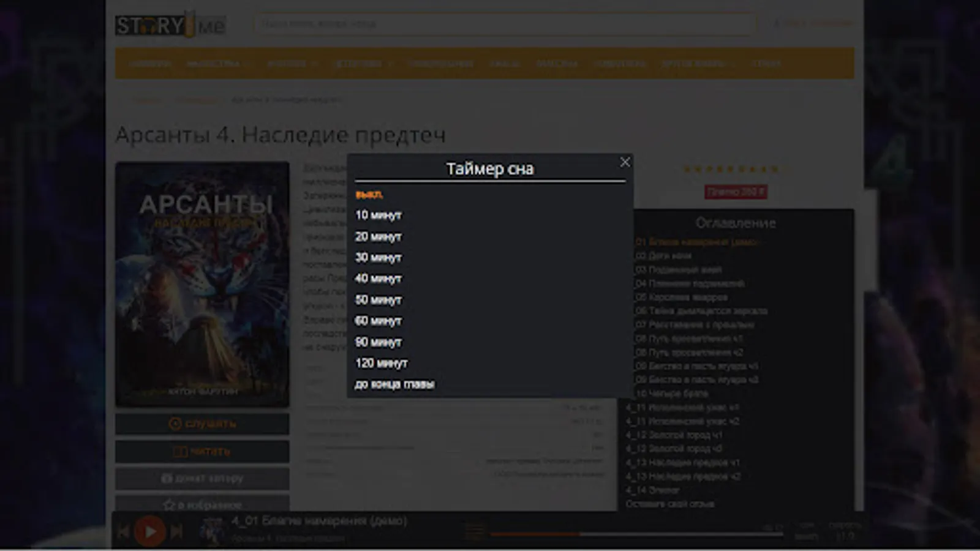Screen dimensions: 980x551
Task: Select 120 минут in the timer list
Action: pos(382,363)
